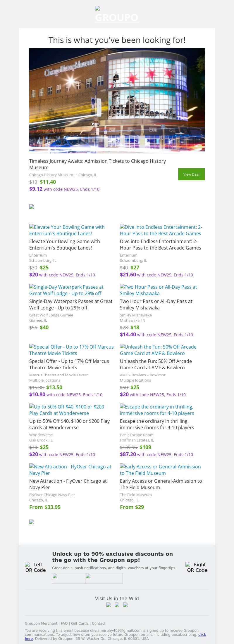Open the AMF & Bowlero Arcade Game Card image link
The height and width of the screenshot is (644, 234).
point(158,350)
